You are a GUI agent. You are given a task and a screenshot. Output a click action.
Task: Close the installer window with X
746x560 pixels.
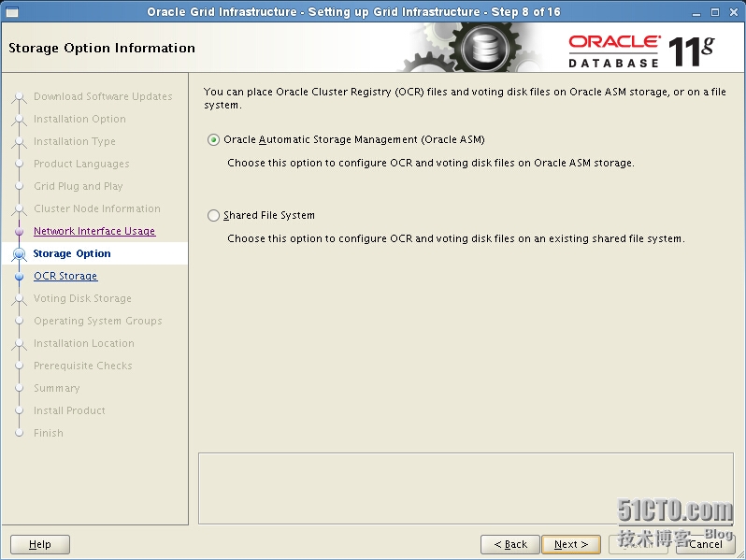[734, 12]
